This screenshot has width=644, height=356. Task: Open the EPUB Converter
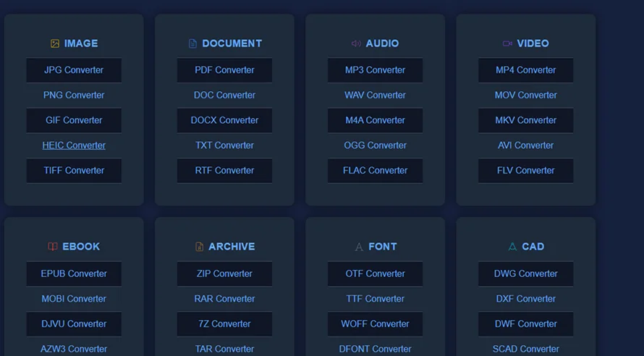click(74, 274)
